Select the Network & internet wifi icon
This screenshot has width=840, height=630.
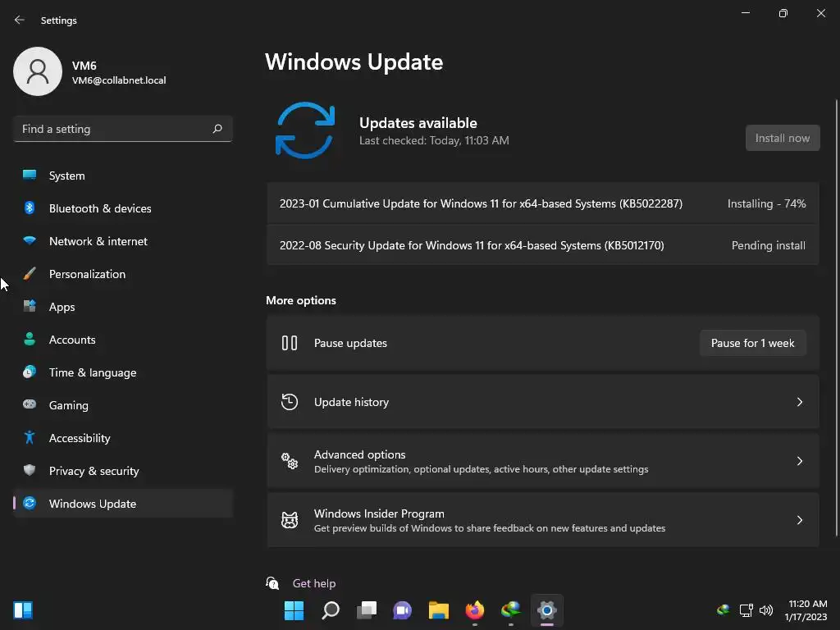(30, 240)
